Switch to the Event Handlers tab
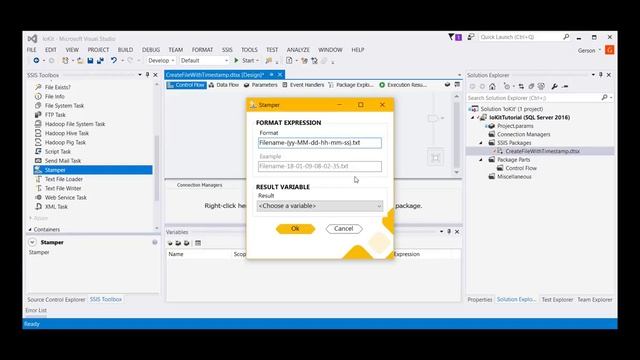The image size is (640, 360). (x=303, y=85)
